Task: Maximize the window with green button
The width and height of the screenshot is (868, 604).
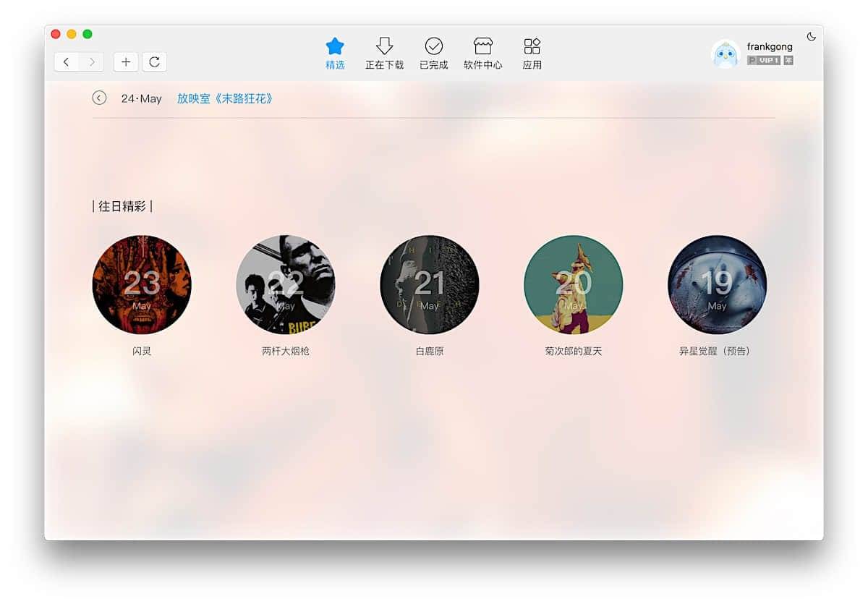Action: point(88,34)
